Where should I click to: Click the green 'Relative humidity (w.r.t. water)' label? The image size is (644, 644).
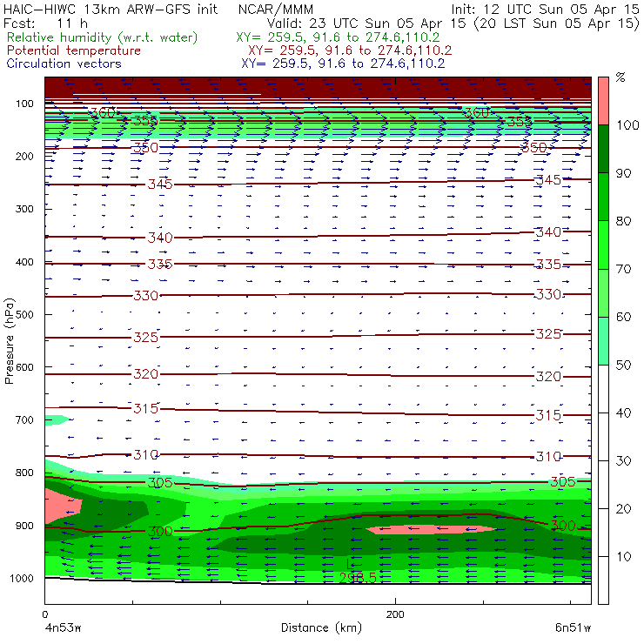click(x=103, y=37)
